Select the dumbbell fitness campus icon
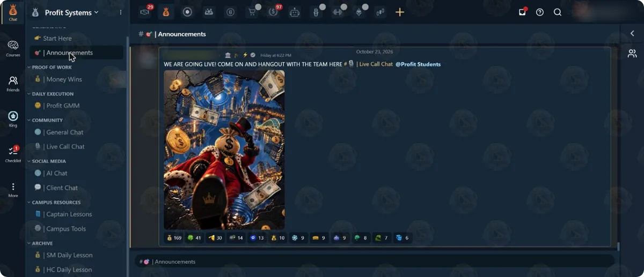This screenshot has width=644, height=277. click(x=338, y=12)
